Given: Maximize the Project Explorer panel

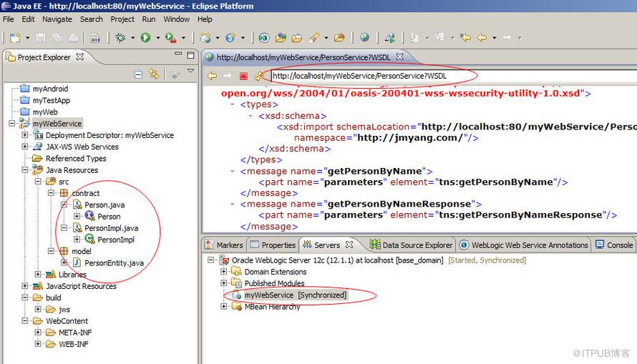Looking at the screenshot, I should coord(190,55).
